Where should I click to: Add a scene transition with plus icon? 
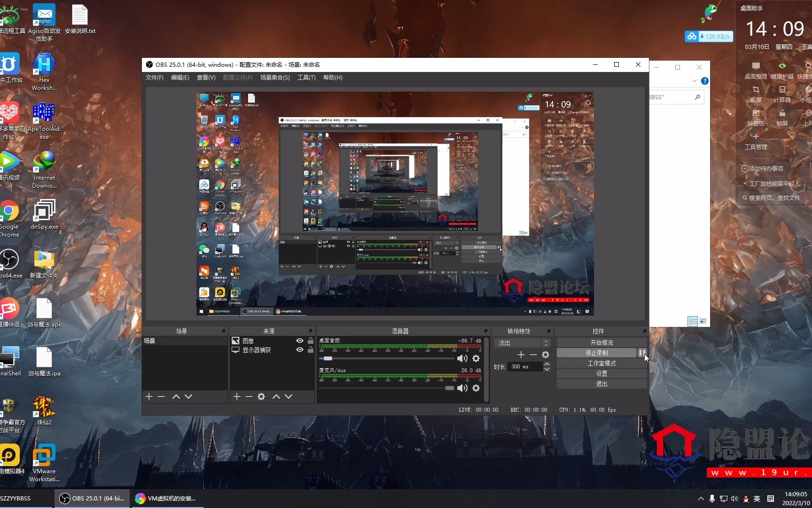pos(521,355)
